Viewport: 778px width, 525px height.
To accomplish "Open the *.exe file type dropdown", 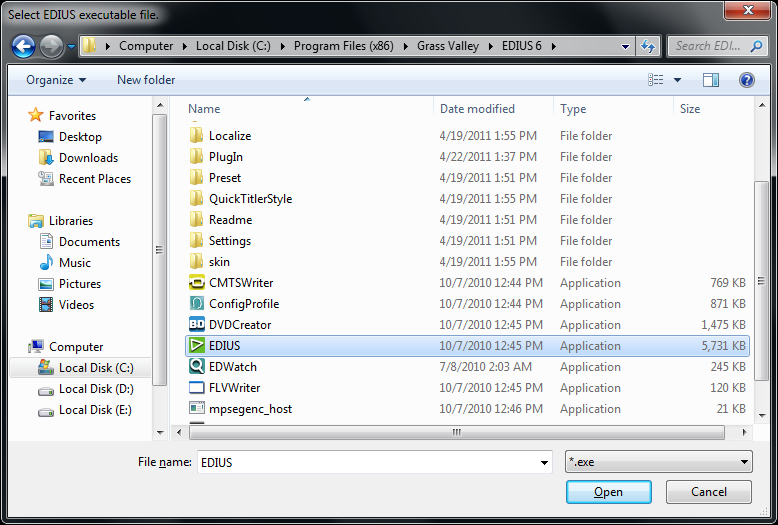I will pyautogui.click(x=658, y=462).
